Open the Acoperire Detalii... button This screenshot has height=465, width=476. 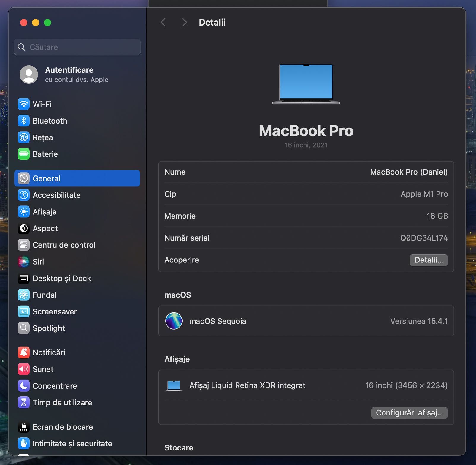pos(429,260)
